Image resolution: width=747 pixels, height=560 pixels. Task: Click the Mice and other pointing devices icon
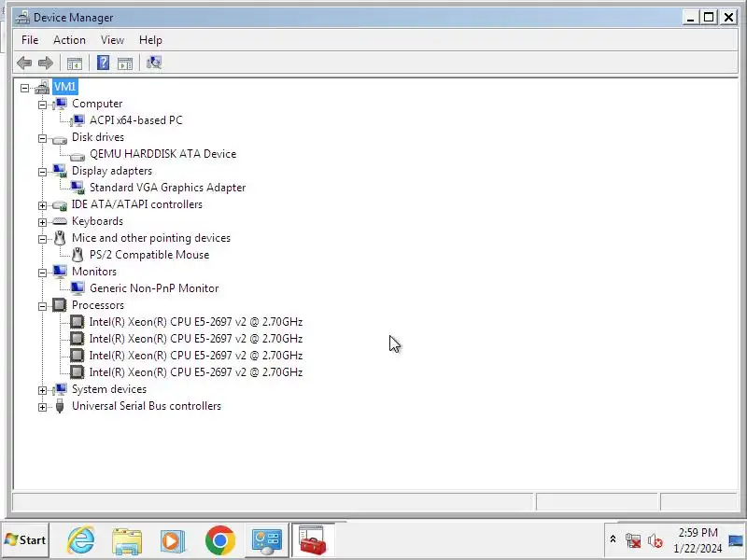point(60,238)
